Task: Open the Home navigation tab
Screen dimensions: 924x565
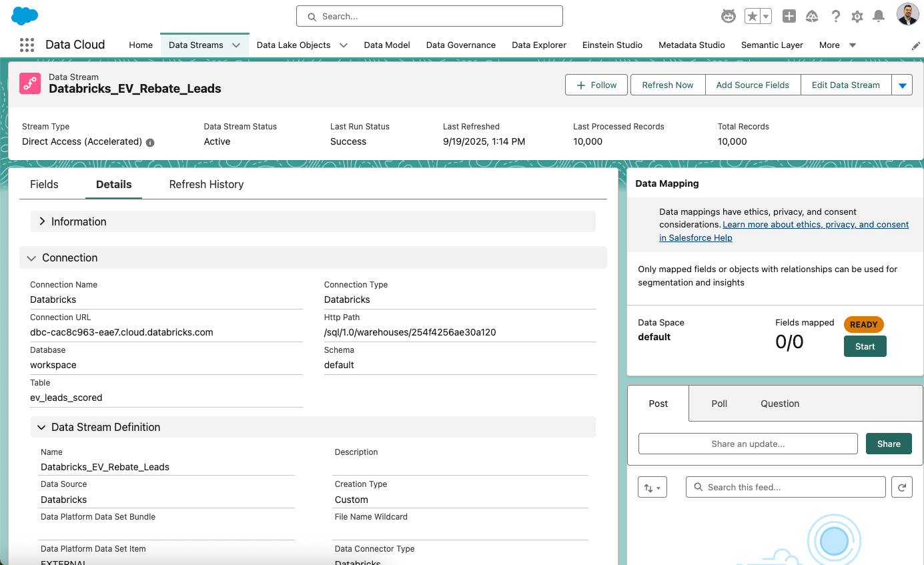Action: click(141, 45)
